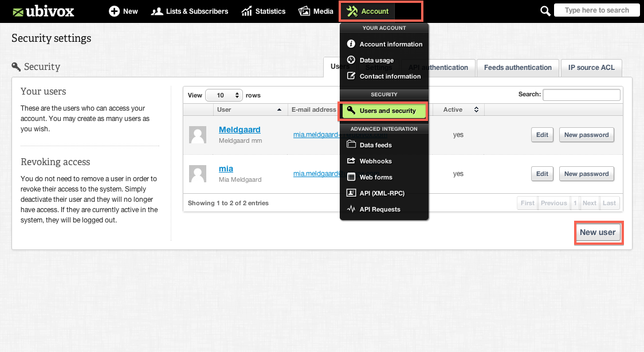This screenshot has height=352, width=644.
Task: Click New password for Meldgaard
Action: 587,135
